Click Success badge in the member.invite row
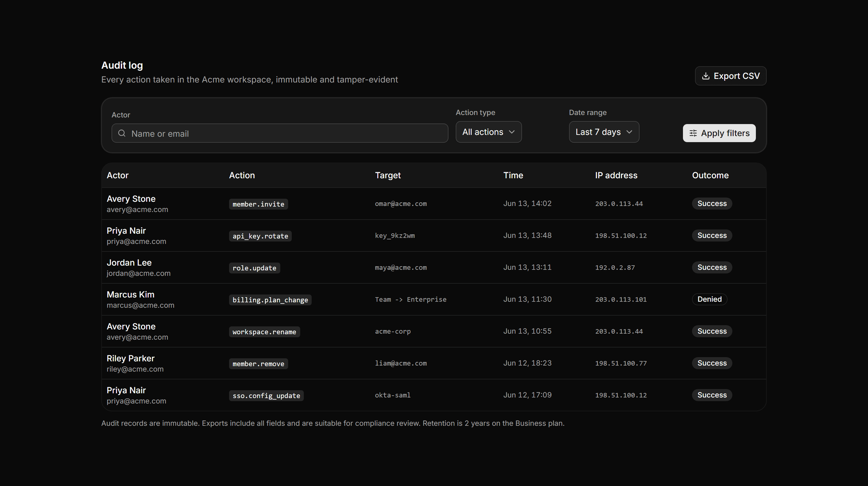 (712, 204)
